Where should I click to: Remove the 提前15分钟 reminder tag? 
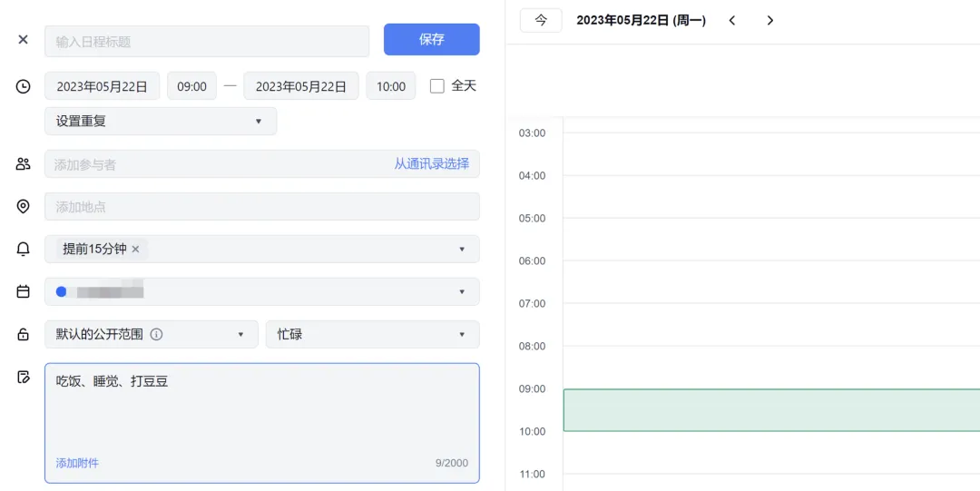(x=136, y=249)
